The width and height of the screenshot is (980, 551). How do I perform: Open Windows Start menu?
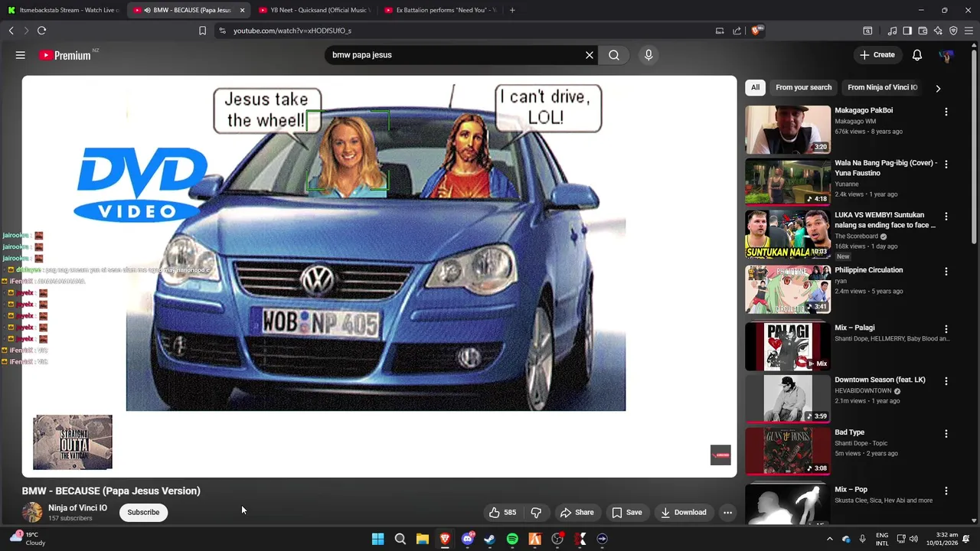coord(377,539)
